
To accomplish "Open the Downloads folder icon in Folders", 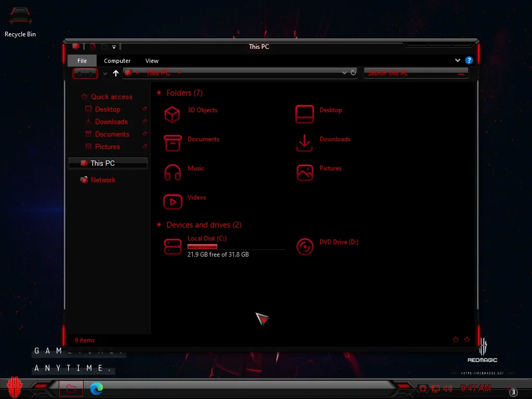I will click(x=304, y=143).
